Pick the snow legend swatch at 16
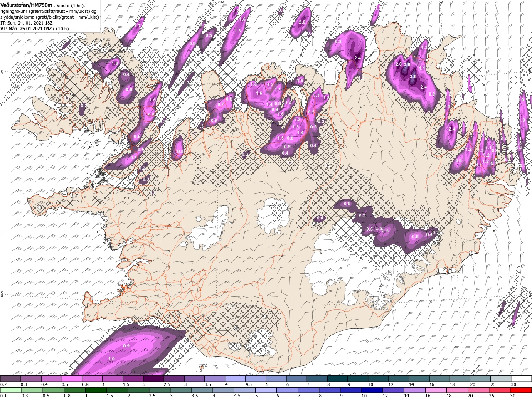Viewport: 532px width, 399px height. 440,378
